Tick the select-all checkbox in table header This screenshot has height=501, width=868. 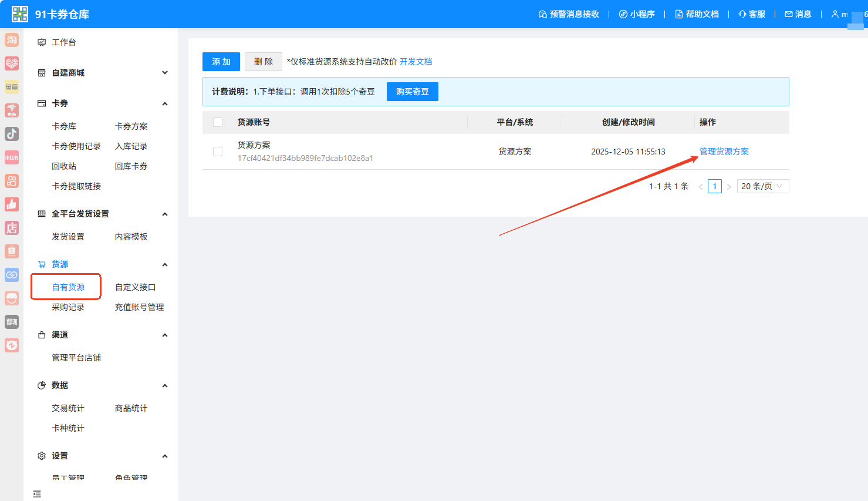tap(218, 122)
